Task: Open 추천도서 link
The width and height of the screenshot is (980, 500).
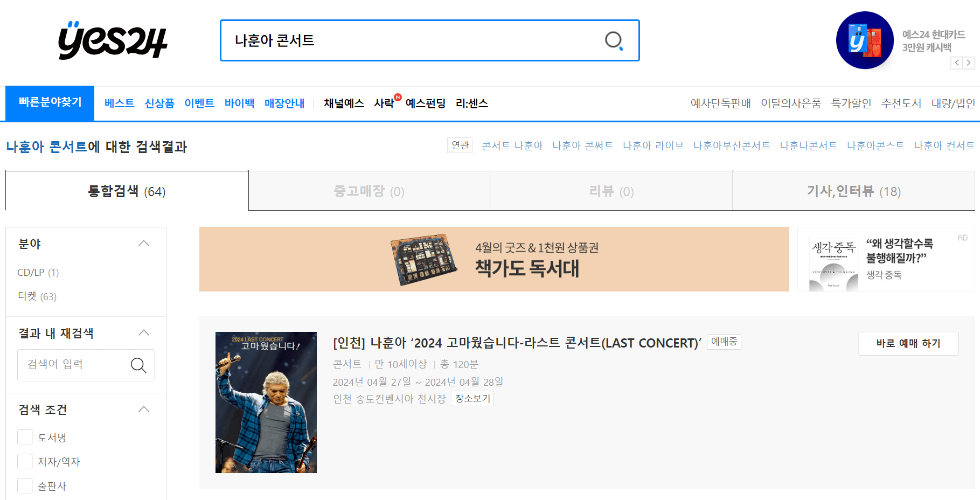Action: (x=901, y=103)
